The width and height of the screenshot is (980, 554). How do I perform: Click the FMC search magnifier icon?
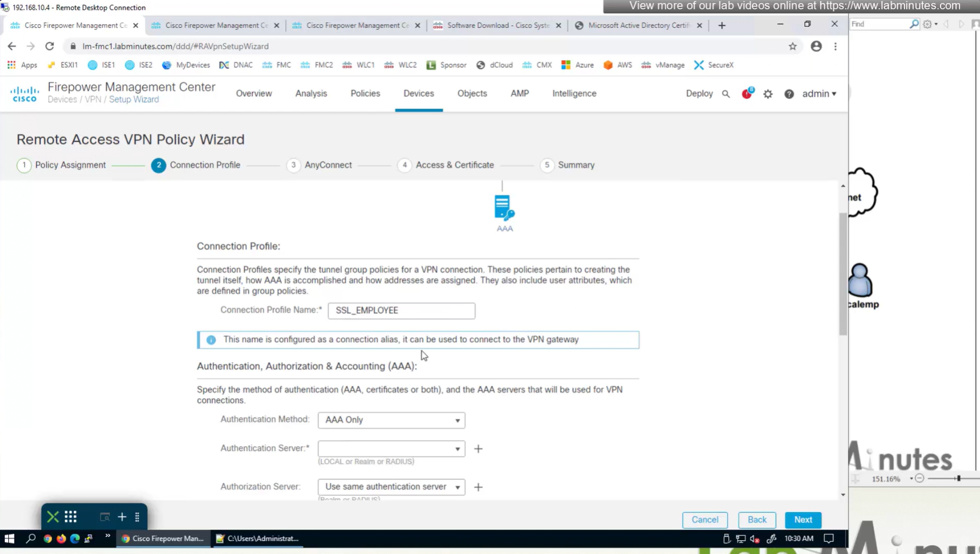[x=726, y=94]
